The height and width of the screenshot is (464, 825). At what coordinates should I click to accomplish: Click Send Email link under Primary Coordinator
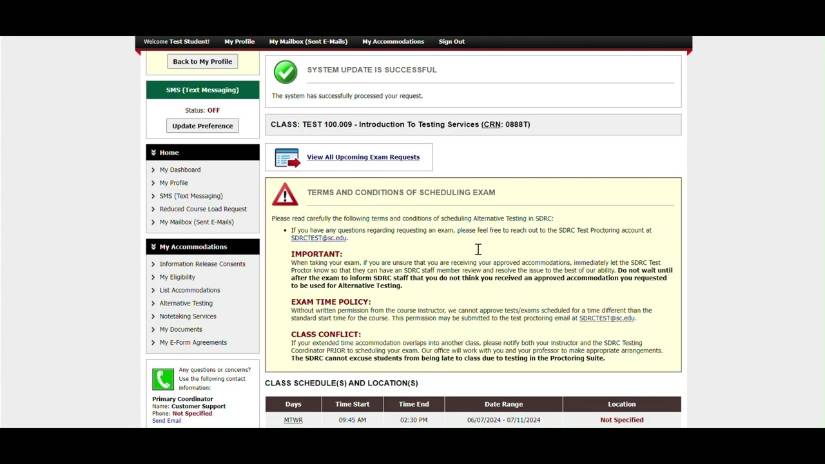166,421
